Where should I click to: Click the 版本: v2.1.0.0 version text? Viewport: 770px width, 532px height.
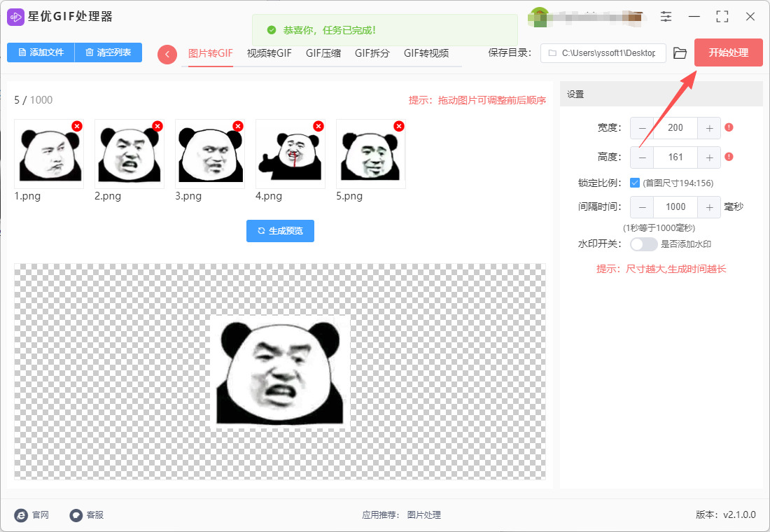point(725,514)
